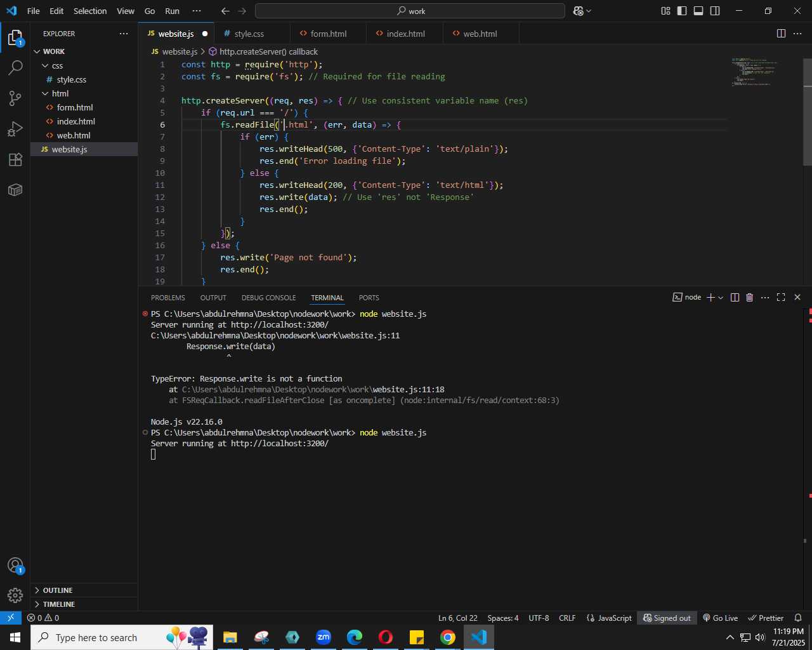812x650 pixels.
Task: Open the Run menu
Action: pos(172,11)
